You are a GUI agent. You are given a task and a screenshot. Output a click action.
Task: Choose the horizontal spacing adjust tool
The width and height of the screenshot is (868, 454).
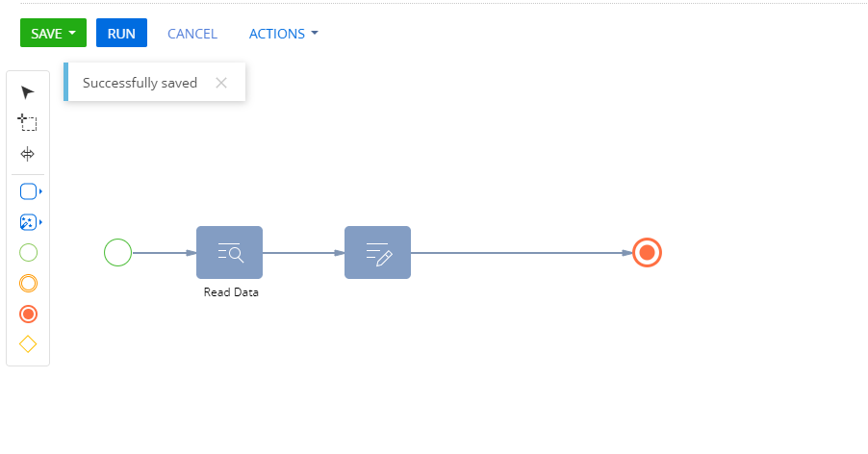tap(27, 154)
